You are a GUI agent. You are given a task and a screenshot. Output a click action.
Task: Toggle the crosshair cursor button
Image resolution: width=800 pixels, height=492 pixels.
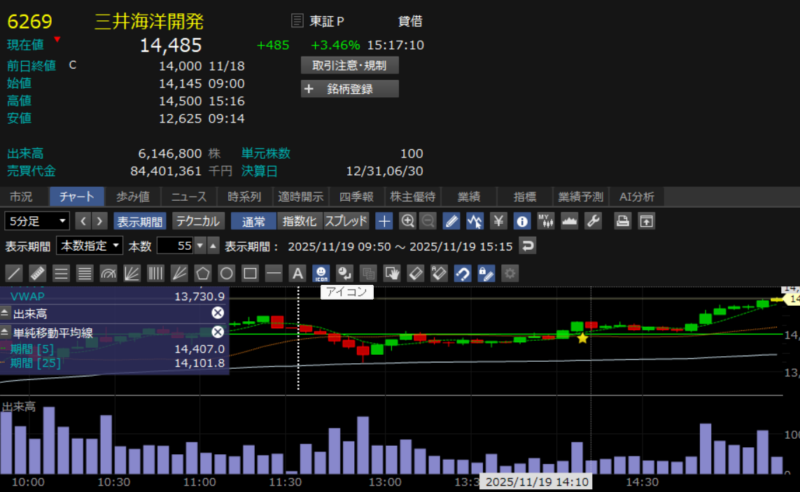click(384, 221)
